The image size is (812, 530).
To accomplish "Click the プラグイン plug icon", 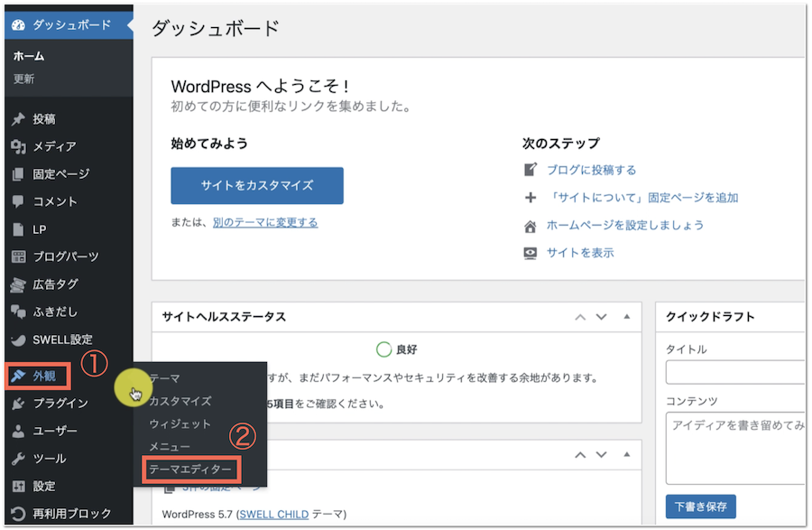I will (18, 403).
